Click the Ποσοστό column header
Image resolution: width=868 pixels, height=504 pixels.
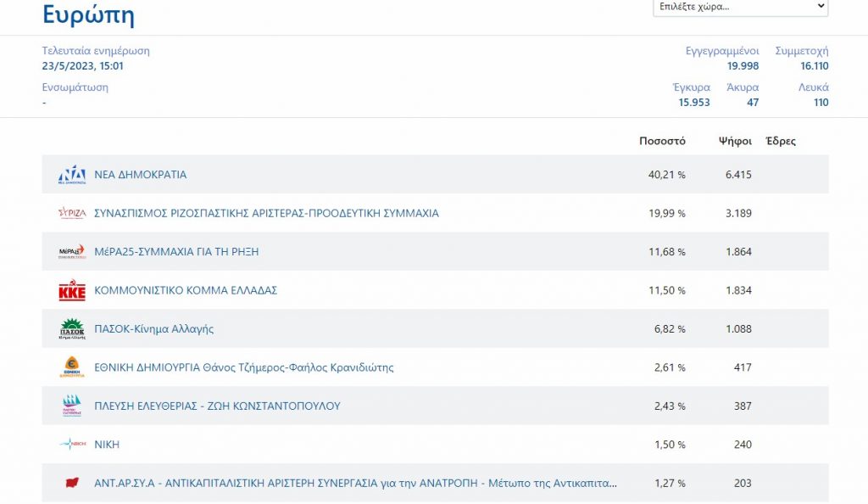click(662, 141)
